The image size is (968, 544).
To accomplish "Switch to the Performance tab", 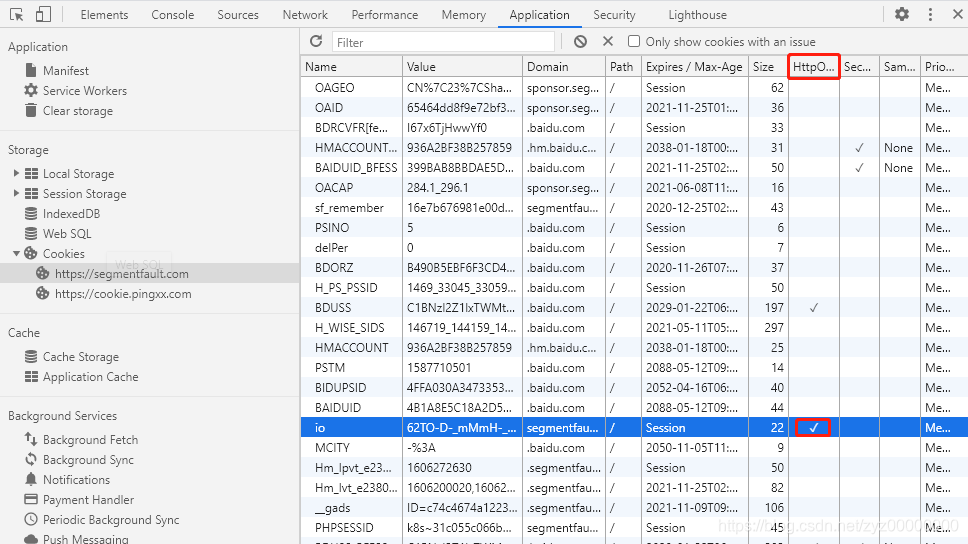I will [385, 14].
